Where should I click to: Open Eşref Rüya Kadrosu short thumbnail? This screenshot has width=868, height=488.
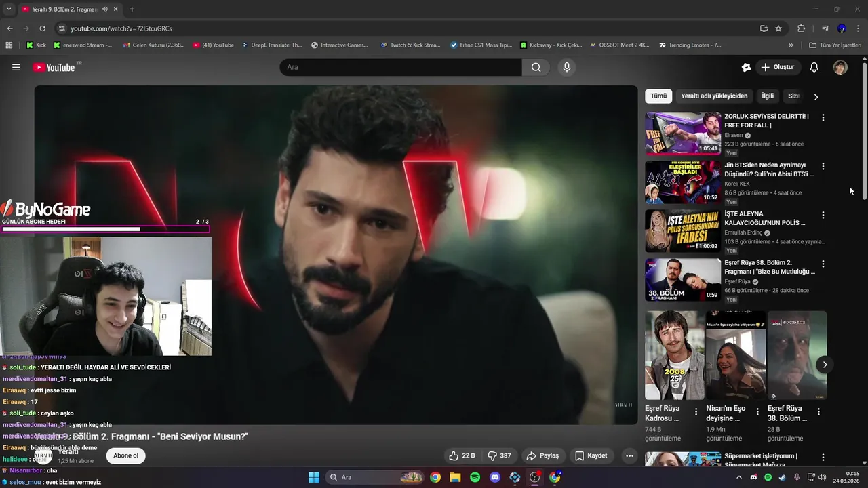(675, 355)
